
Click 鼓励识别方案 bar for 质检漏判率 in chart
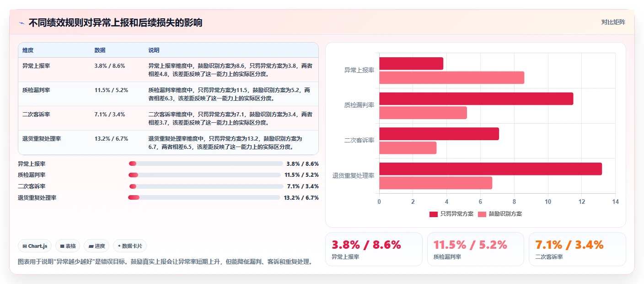(423, 113)
